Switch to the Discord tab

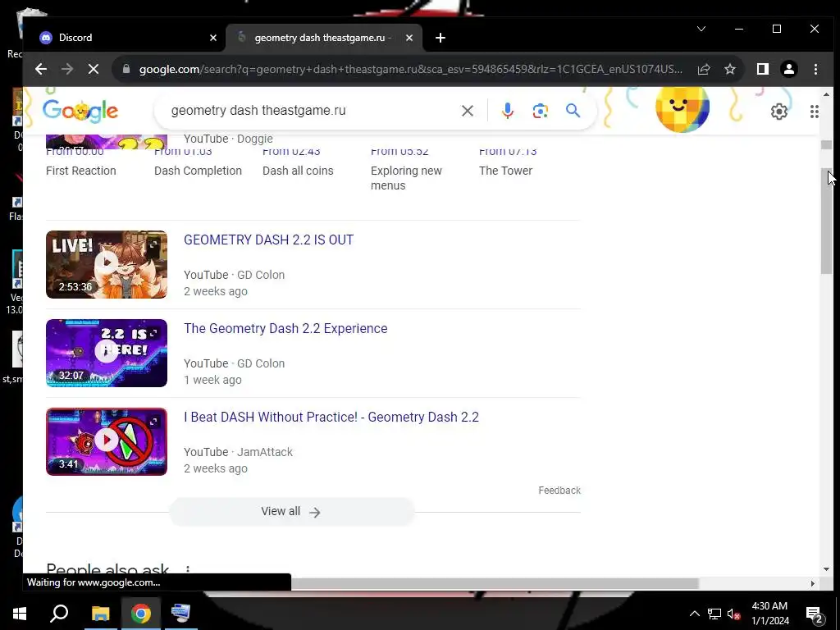pyautogui.click(x=123, y=38)
